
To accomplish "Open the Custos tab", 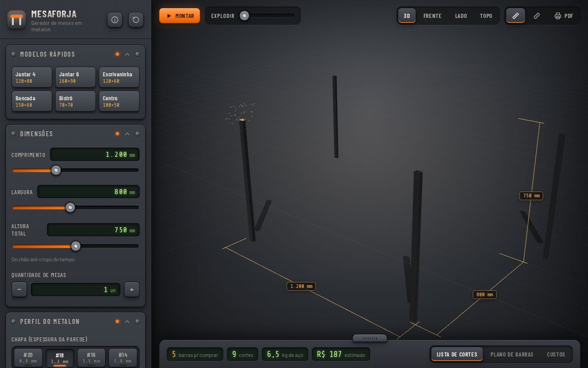I will tap(556, 354).
